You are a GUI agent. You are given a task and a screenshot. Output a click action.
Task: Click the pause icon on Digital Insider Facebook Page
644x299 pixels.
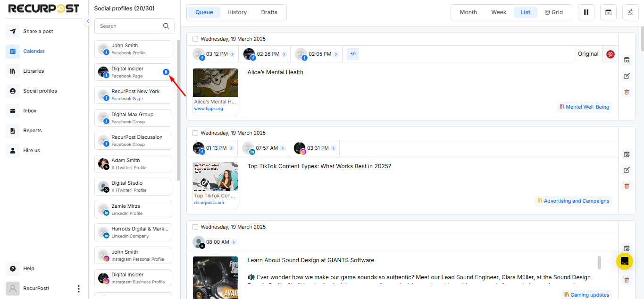point(166,72)
